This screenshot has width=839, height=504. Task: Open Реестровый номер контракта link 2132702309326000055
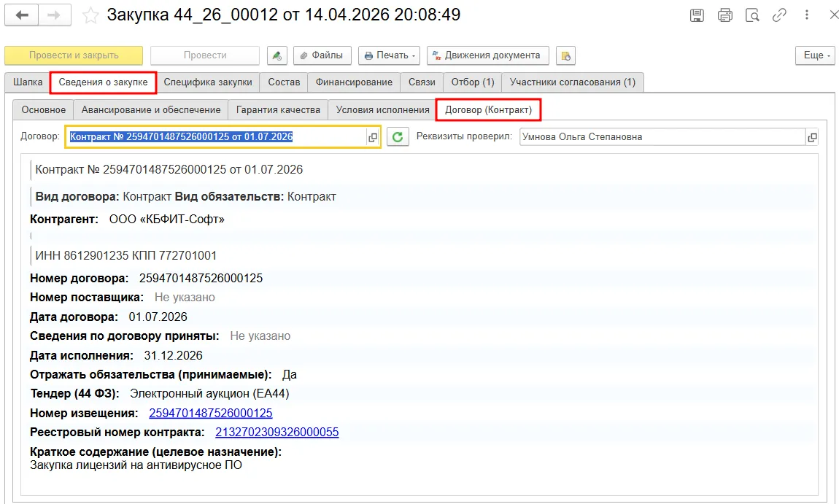click(x=277, y=433)
